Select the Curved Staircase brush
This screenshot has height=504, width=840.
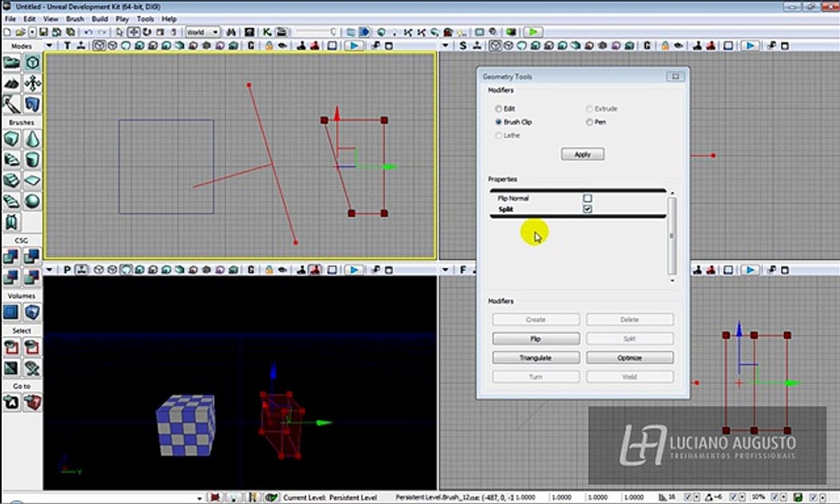tap(12, 160)
